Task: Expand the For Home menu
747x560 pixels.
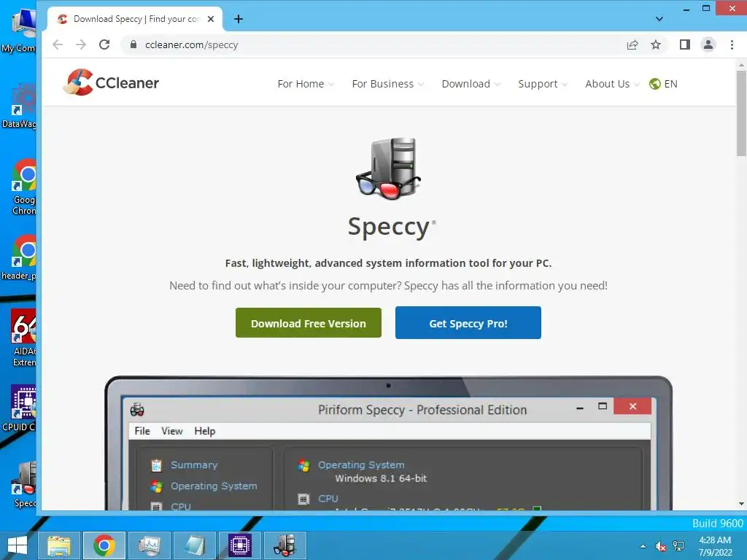Action: click(x=306, y=84)
